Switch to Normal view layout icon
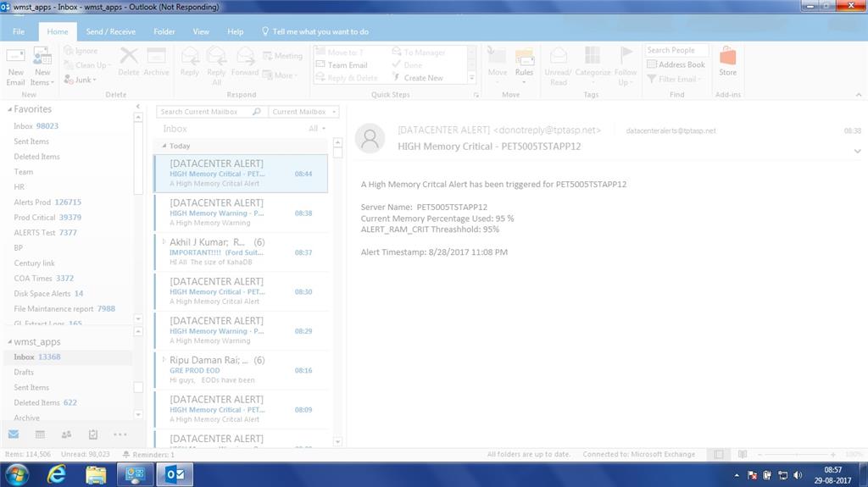This screenshot has height=487, width=868. [719, 454]
